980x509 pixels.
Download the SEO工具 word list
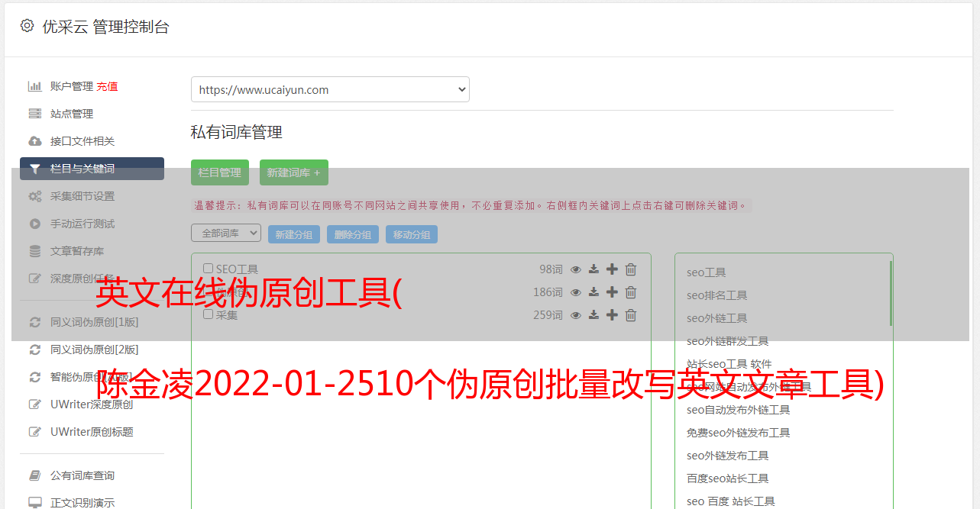click(593, 269)
